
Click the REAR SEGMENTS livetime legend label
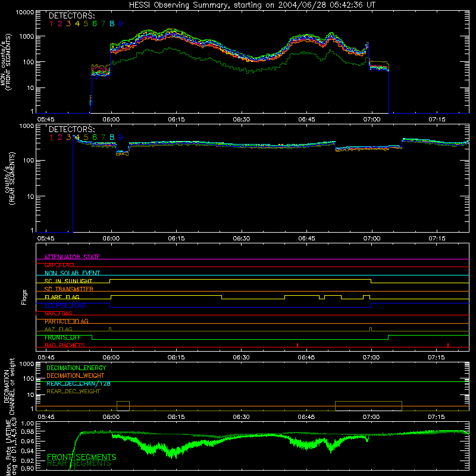(79, 464)
